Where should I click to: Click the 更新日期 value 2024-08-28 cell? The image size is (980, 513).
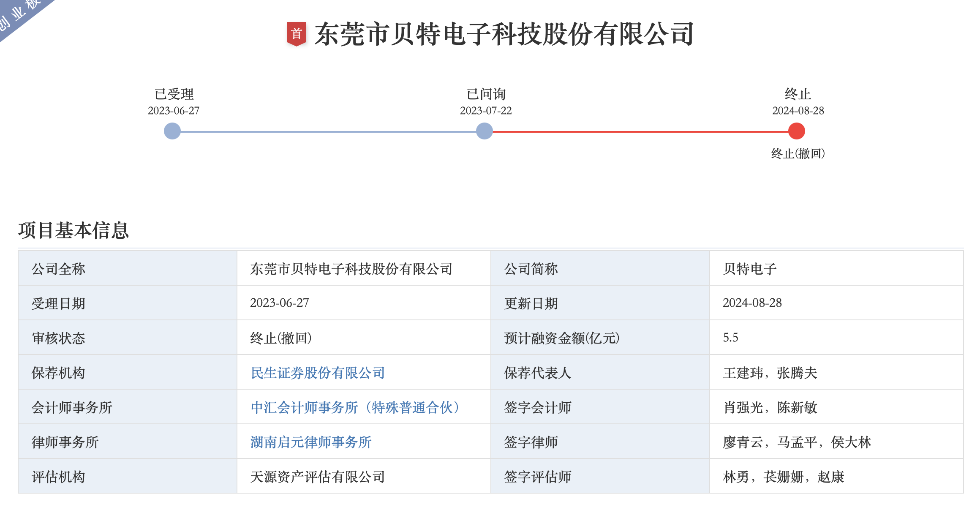click(752, 303)
